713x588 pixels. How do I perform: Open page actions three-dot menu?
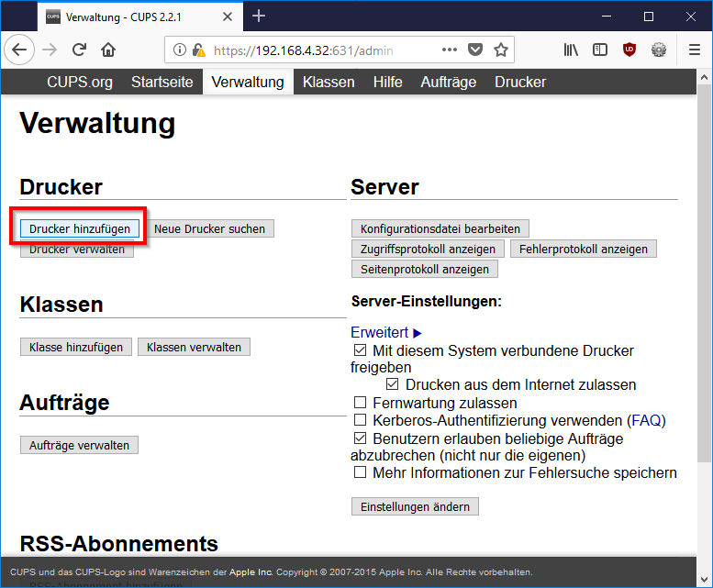click(450, 50)
